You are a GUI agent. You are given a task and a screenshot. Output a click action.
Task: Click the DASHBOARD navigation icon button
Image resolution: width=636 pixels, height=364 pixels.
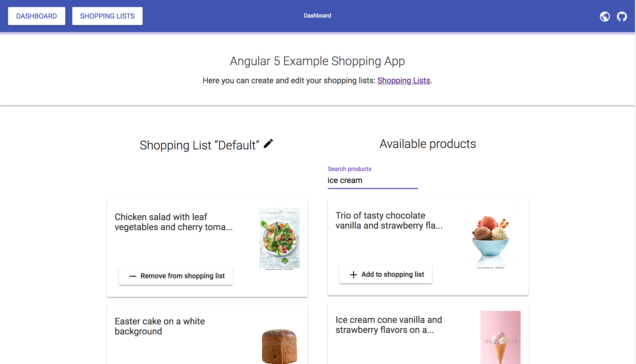(x=37, y=16)
